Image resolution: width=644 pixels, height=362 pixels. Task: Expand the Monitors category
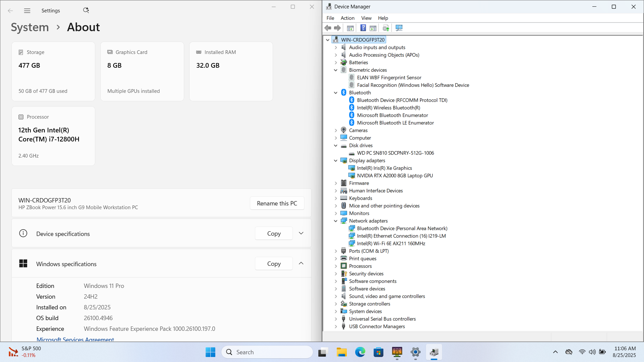click(x=336, y=213)
